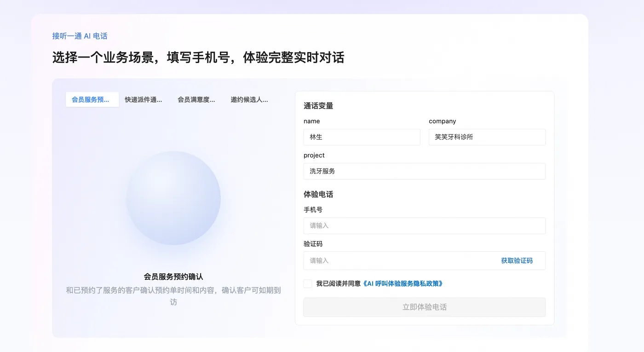
Task: Click the 立即体验电话 button
Action: coord(425,307)
